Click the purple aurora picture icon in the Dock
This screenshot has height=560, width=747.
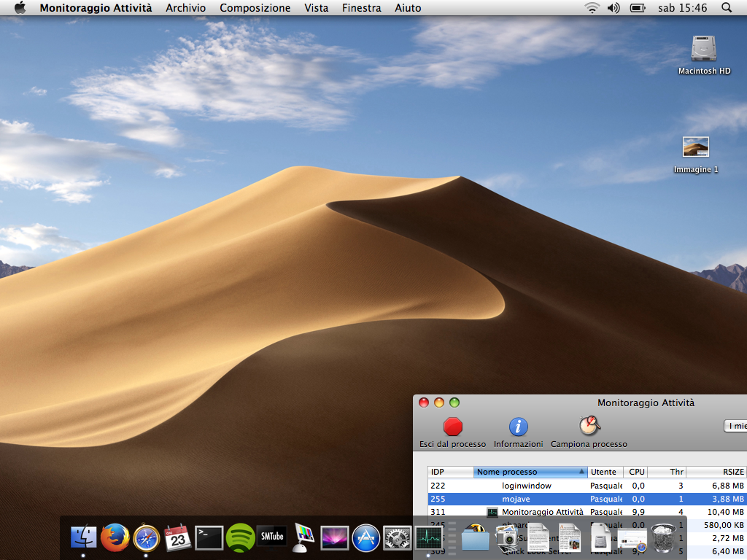tap(334, 537)
